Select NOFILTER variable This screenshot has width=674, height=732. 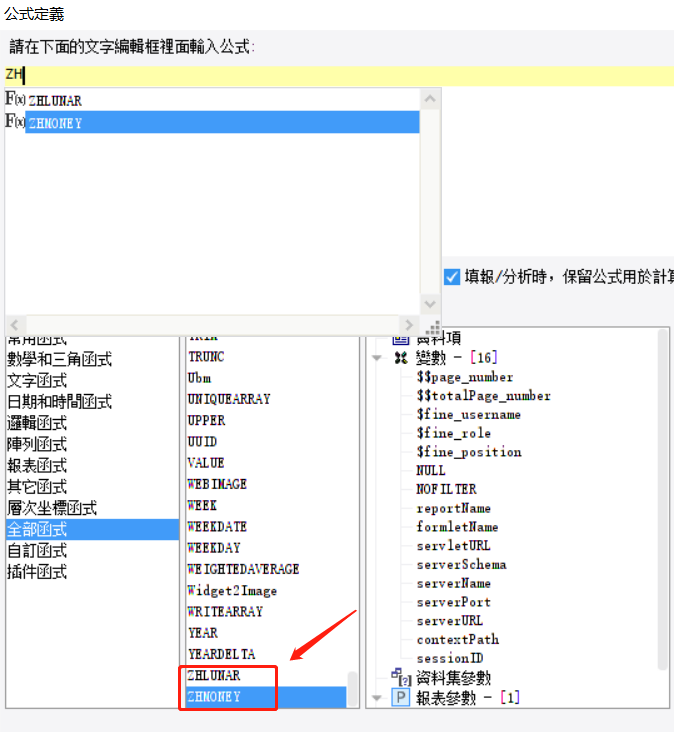(x=446, y=489)
